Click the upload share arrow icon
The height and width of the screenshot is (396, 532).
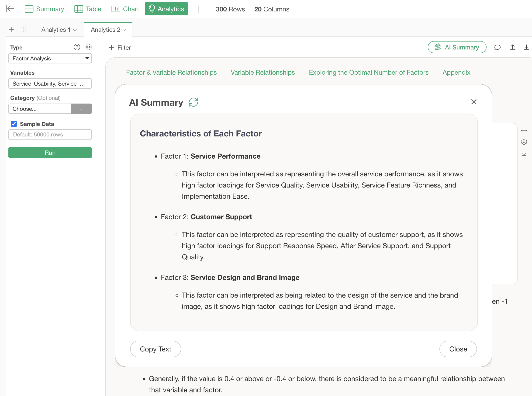[x=512, y=48]
